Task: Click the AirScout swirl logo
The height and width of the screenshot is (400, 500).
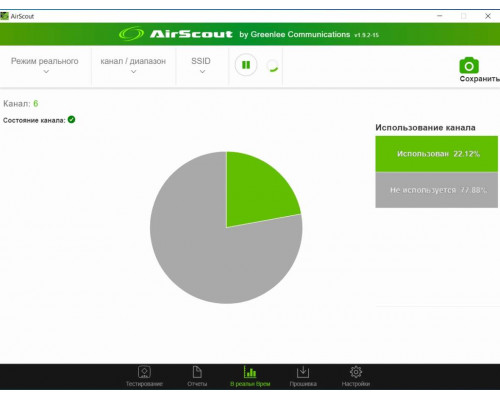Action: click(x=131, y=34)
